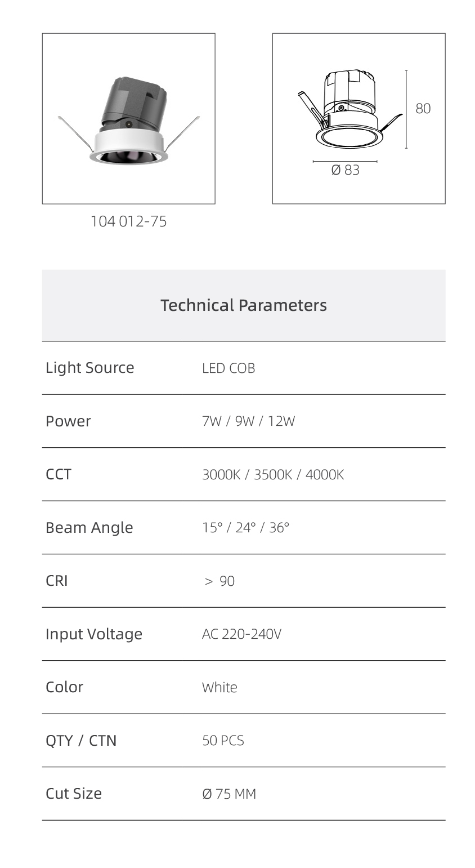This screenshot has width=475, height=868.
Task: Click the downlight product photo
Action: 128,118
